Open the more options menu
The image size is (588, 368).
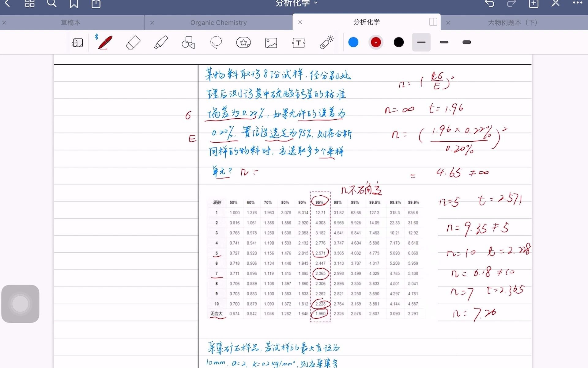tap(577, 3)
